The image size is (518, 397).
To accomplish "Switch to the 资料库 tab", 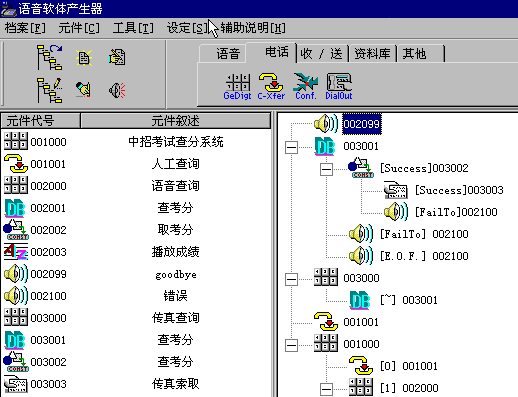I will [372, 54].
